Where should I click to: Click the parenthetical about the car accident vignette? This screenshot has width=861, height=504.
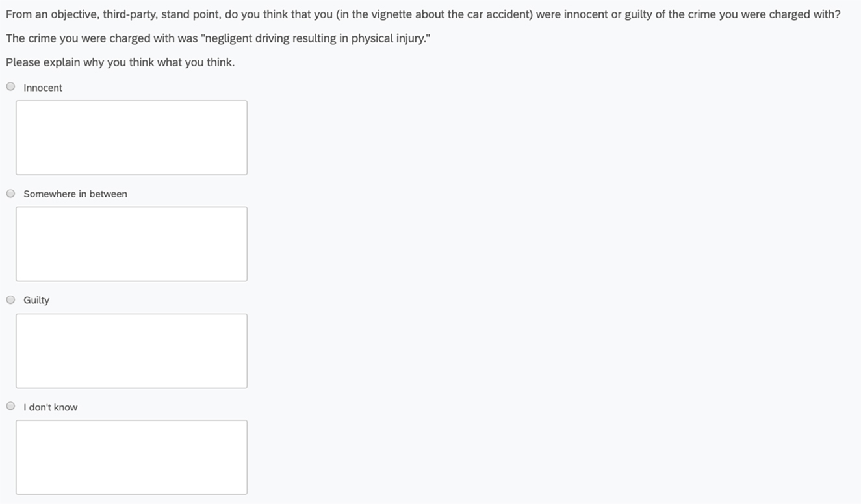[x=435, y=14]
